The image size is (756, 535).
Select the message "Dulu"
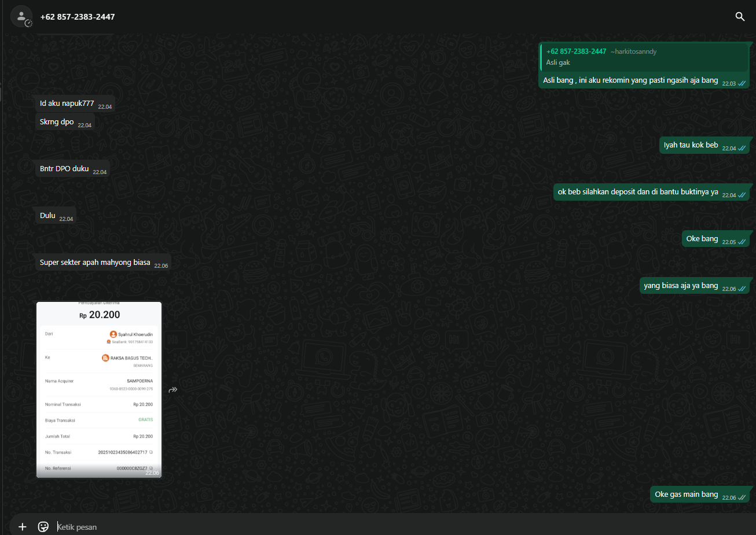(56, 216)
